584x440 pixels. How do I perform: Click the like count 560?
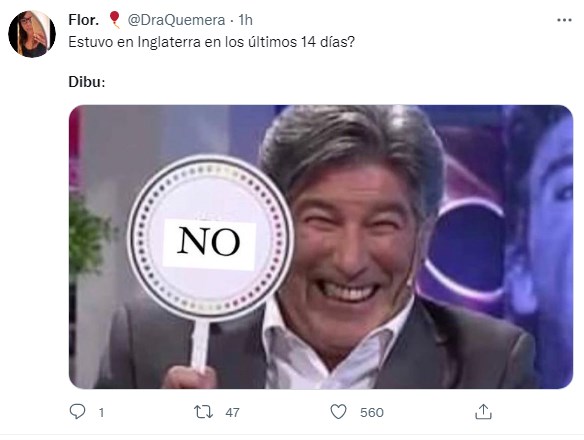pyautogui.click(x=372, y=412)
